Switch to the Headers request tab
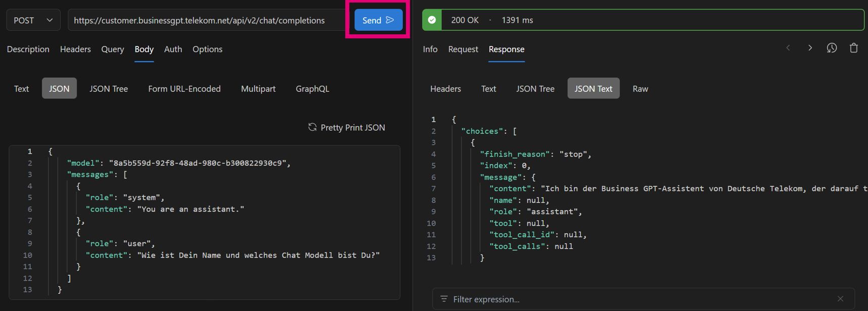 [x=75, y=49]
